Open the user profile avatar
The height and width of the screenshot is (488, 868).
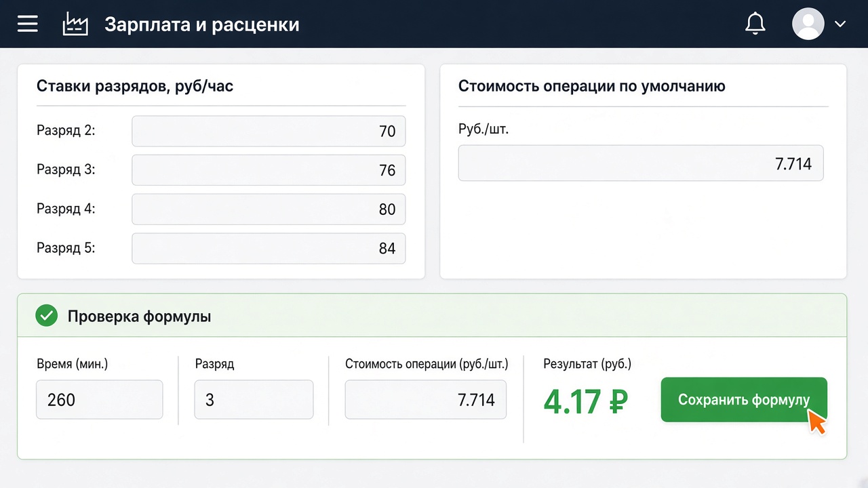[x=808, y=24]
